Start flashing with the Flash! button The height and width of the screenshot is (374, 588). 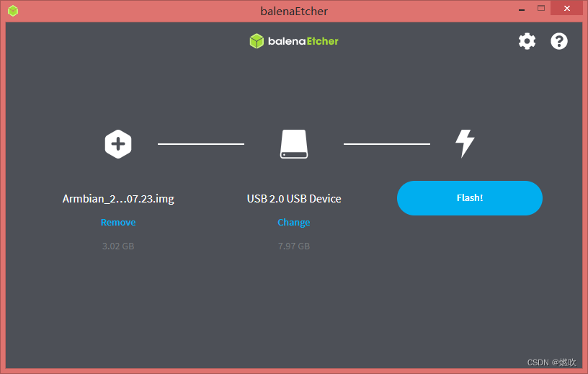coord(470,198)
